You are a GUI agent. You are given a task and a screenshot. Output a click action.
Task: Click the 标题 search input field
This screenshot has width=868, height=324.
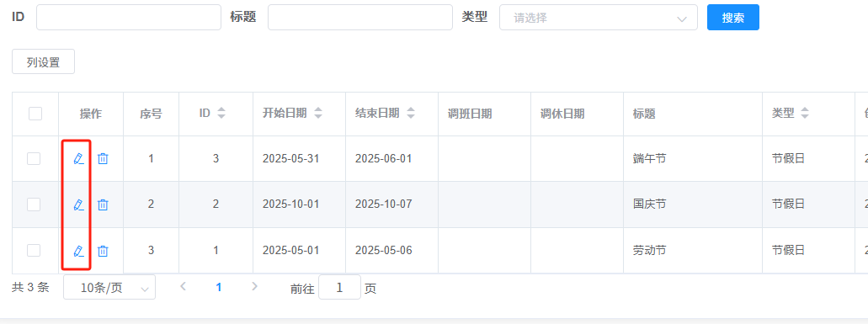360,18
